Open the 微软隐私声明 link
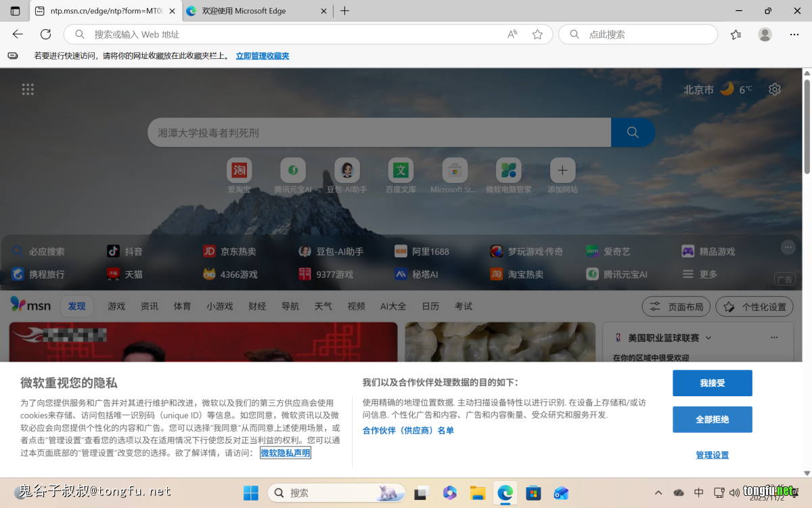 tap(286, 453)
